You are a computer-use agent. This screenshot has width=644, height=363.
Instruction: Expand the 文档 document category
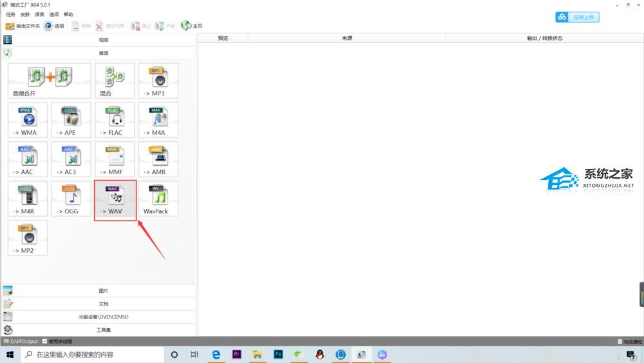point(99,304)
